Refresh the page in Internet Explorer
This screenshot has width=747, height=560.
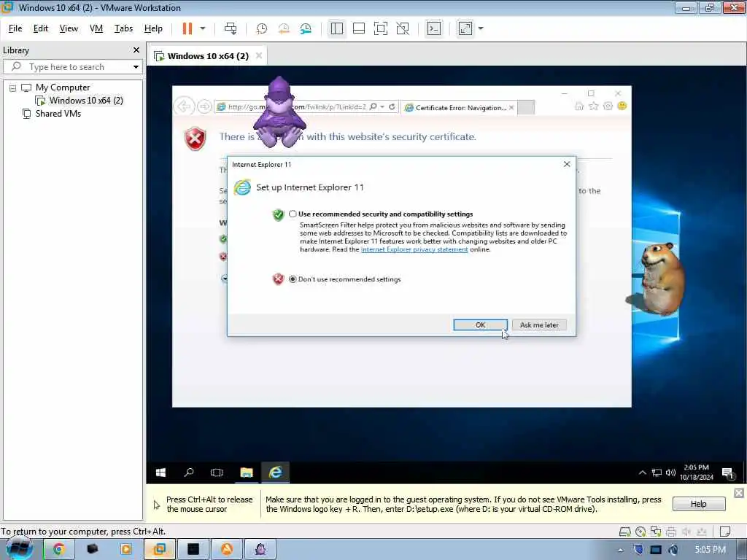[392, 106]
